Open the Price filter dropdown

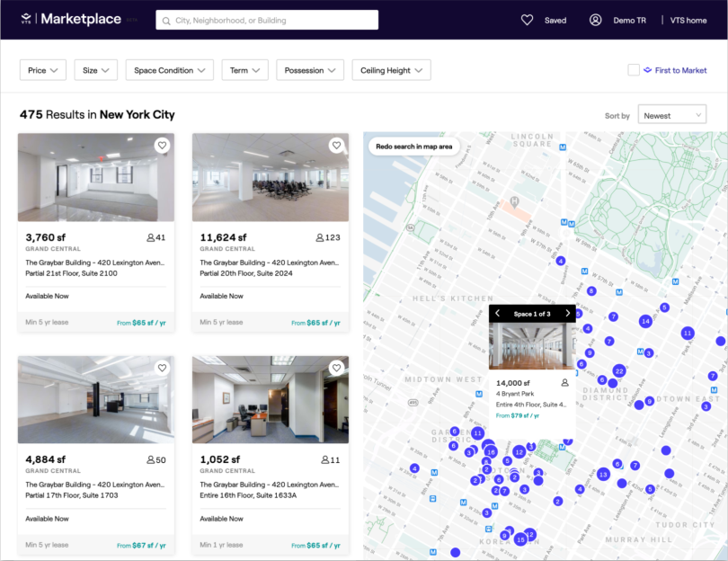coord(43,70)
